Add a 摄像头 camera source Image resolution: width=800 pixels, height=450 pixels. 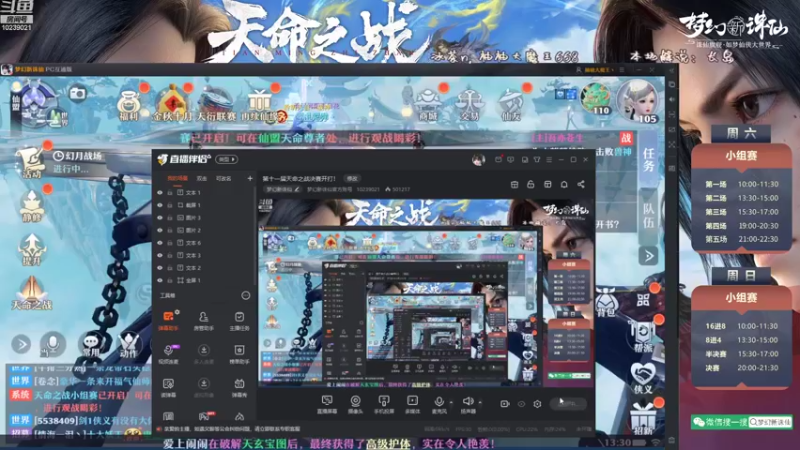click(356, 405)
